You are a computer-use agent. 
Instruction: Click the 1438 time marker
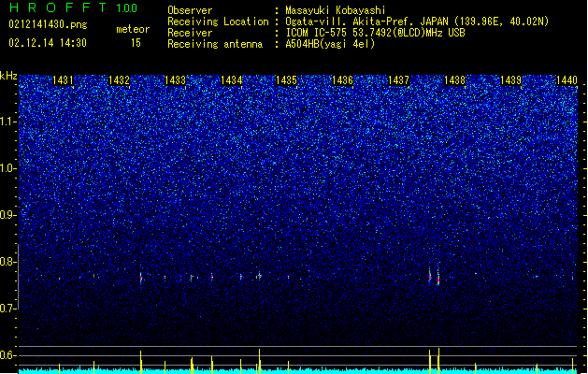[x=455, y=80]
